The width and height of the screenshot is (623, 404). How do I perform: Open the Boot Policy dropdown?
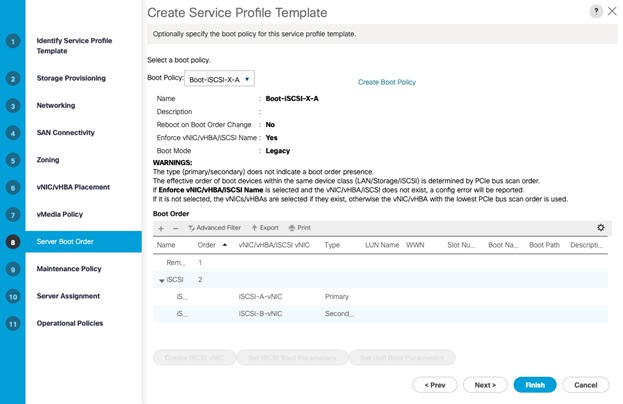[219, 79]
